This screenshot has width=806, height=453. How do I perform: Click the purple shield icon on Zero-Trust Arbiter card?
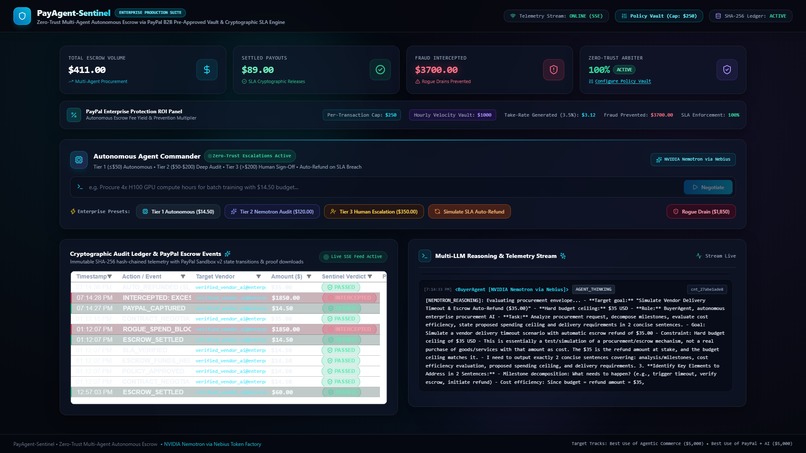(x=727, y=69)
